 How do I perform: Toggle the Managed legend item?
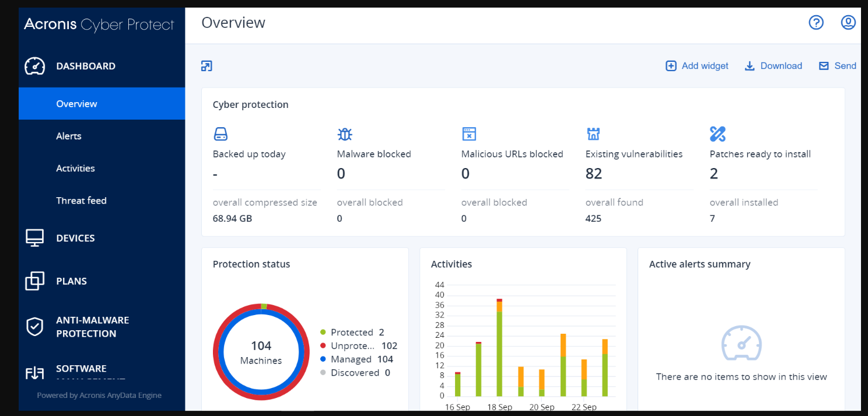[351, 359]
